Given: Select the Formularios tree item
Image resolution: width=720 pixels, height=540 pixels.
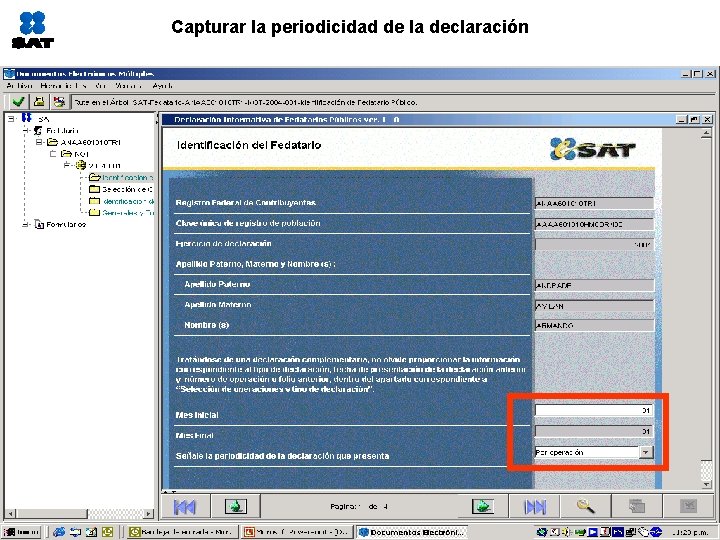Looking at the screenshot, I should [x=66, y=225].
